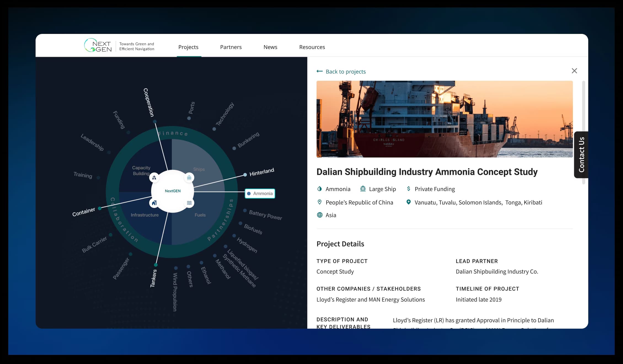This screenshot has height=364, width=623.
Task: Select the Capacity Building icon in the NextGEN hub
Action: (154, 178)
